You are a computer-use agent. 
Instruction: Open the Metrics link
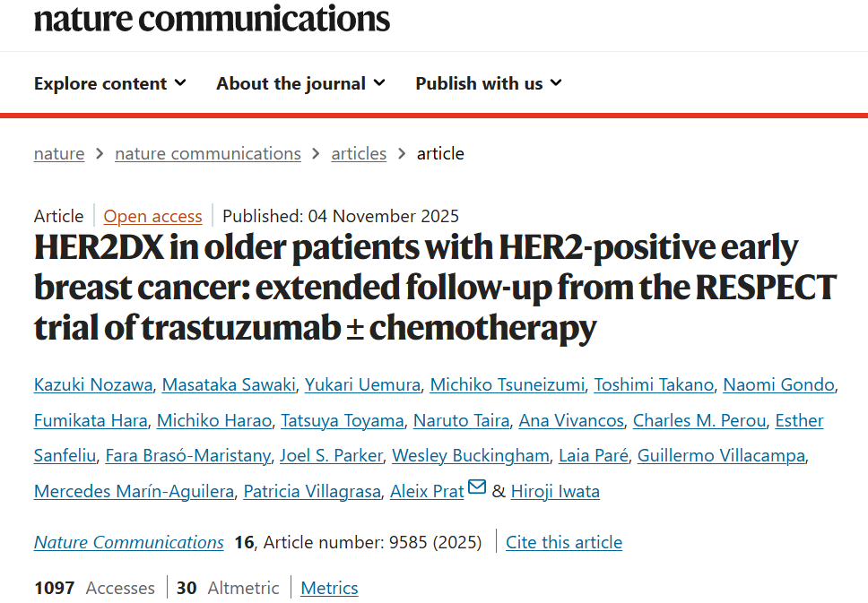[328, 588]
